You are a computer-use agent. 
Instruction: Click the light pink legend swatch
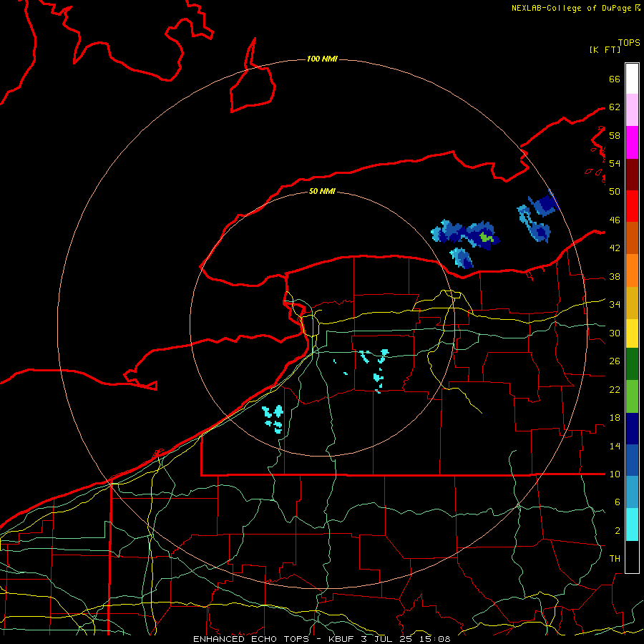point(632,110)
